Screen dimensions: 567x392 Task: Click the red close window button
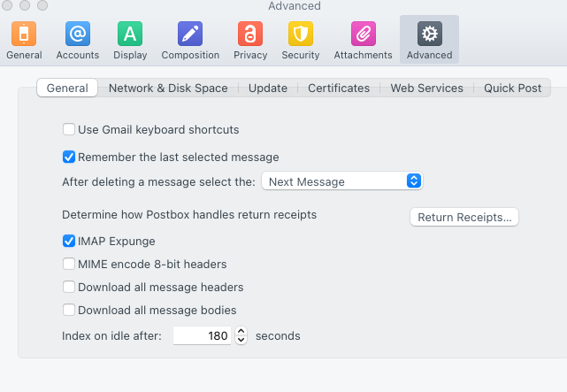point(7,5)
